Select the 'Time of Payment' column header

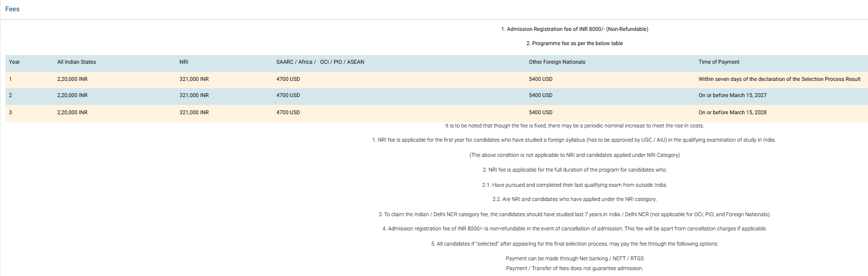tap(719, 62)
